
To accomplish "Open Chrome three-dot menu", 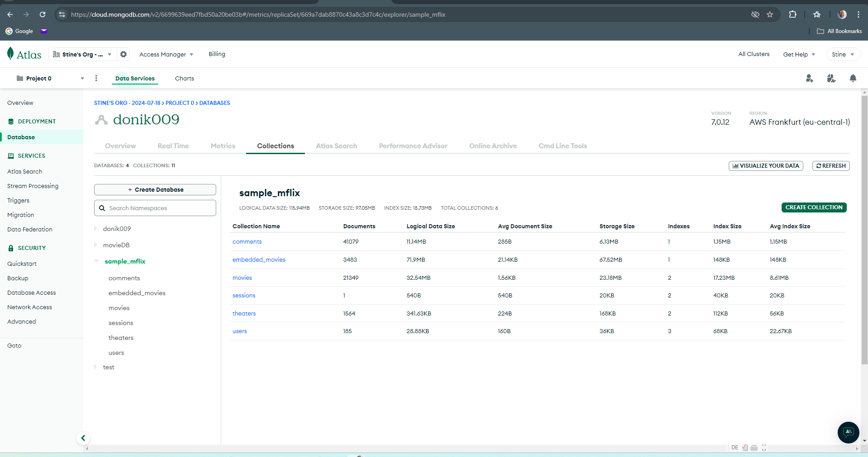I will pos(859,14).
